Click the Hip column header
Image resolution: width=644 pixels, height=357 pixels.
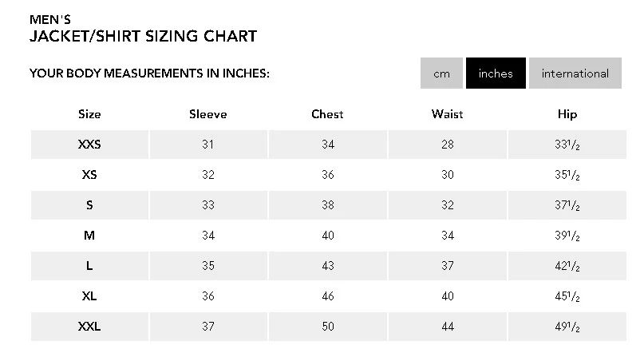pos(567,114)
